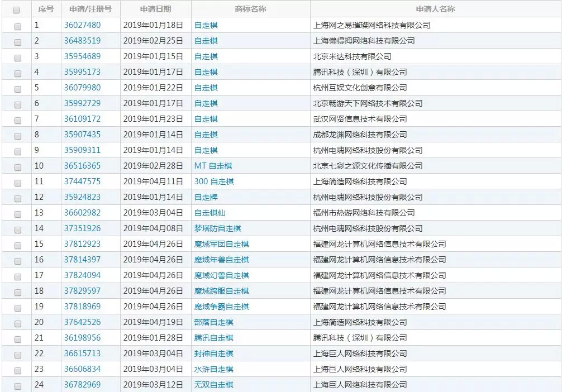Tick the checkbox beside 35995173
562x392 pixels.
(x=17, y=74)
